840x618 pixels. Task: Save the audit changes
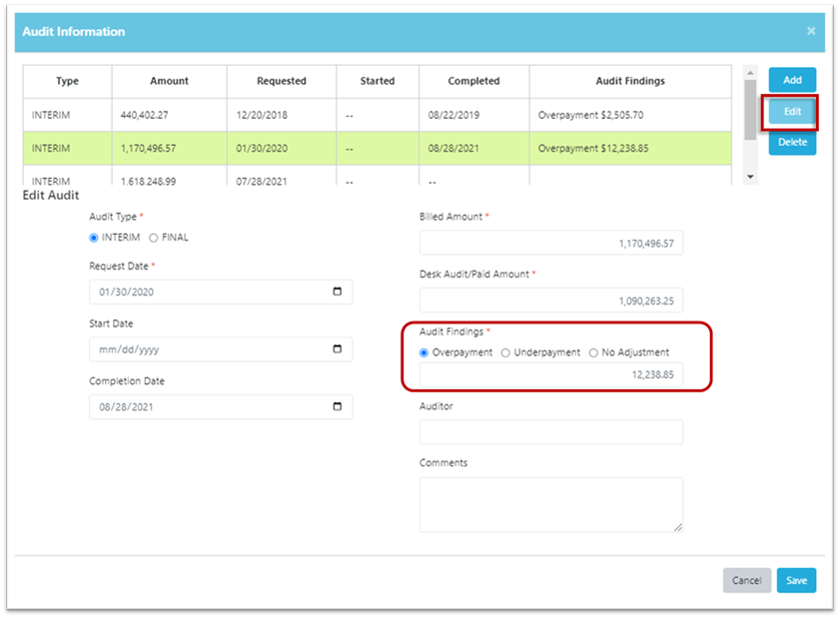pos(796,580)
